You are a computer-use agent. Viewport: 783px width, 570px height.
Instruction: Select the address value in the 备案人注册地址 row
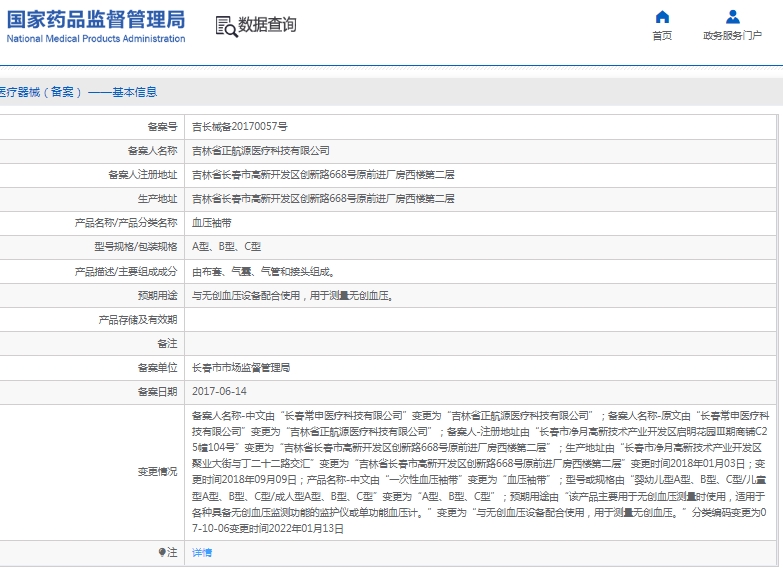pos(323,174)
